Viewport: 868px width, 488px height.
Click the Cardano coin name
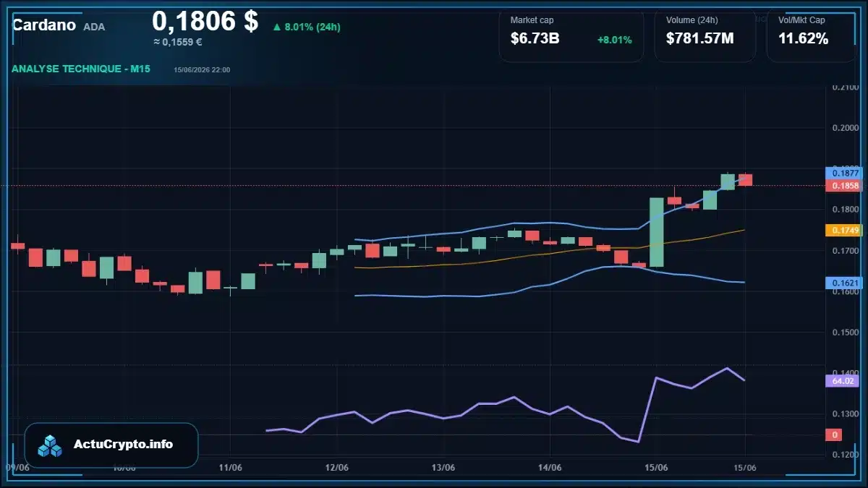coord(43,25)
